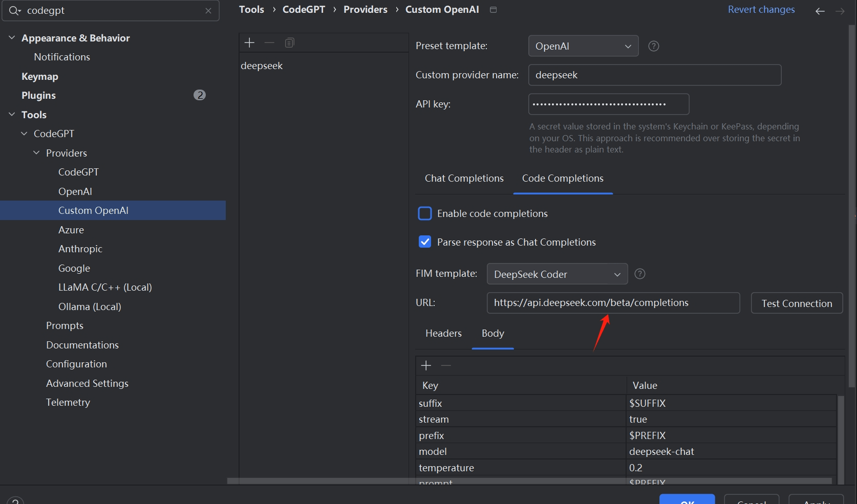Click the Test Connection button
This screenshot has width=857, height=504.
(x=797, y=303)
